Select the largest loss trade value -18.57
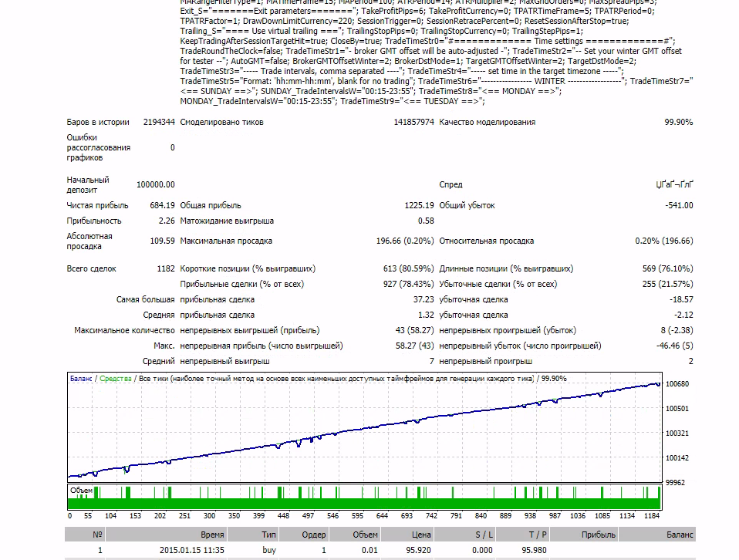739x560 pixels. [x=681, y=300]
